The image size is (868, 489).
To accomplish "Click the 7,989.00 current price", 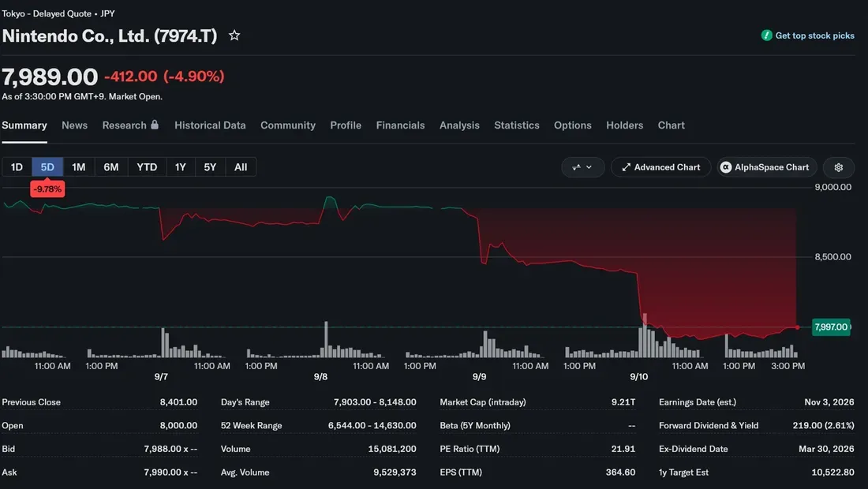I will point(50,77).
